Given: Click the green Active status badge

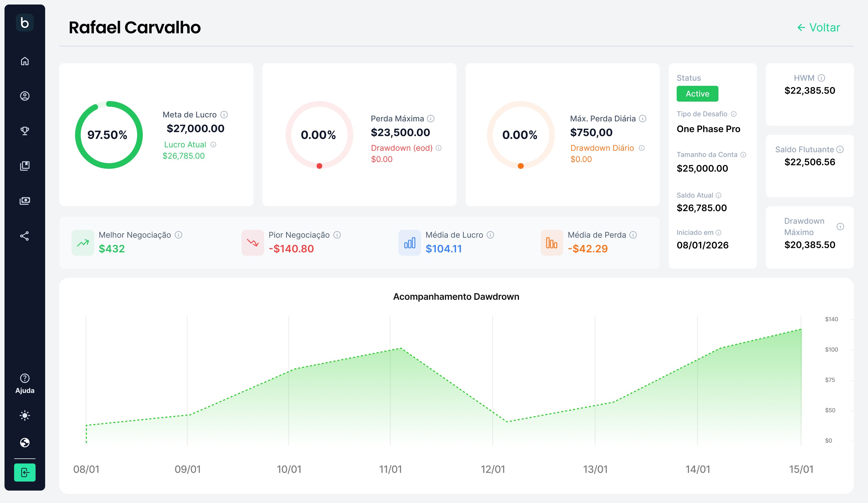Looking at the screenshot, I should point(697,94).
